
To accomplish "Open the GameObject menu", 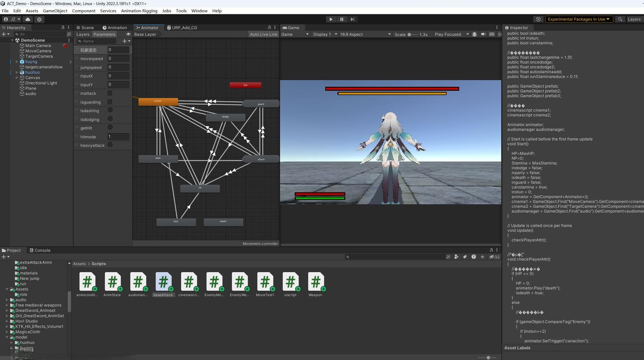I will click(x=55, y=11).
